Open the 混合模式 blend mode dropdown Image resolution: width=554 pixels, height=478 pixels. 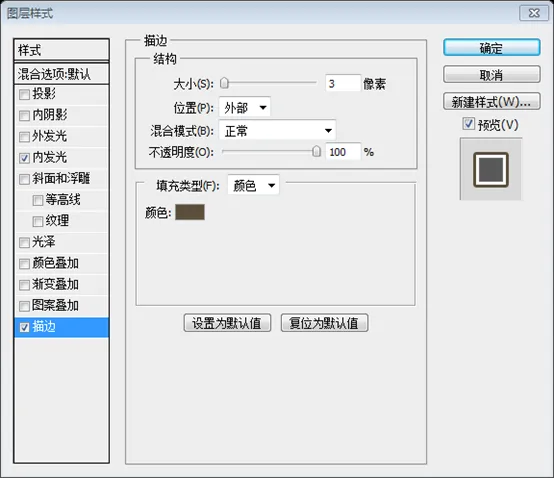[x=277, y=131]
